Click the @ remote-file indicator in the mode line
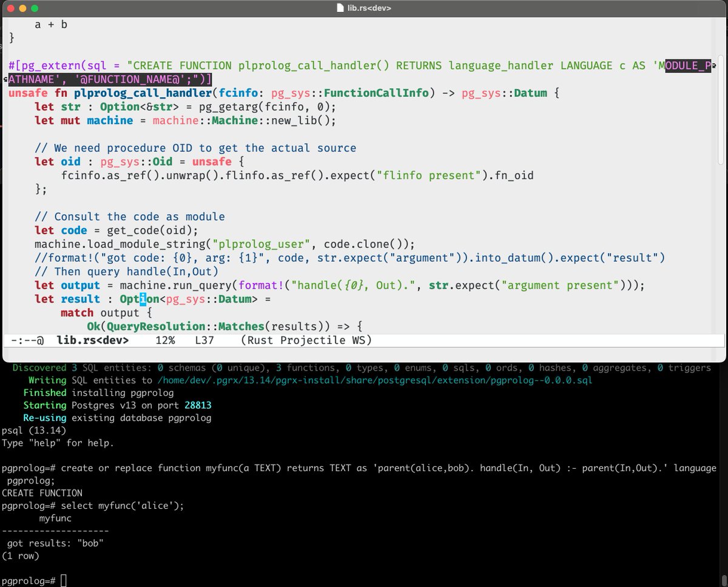This screenshot has height=587, width=728. point(40,340)
